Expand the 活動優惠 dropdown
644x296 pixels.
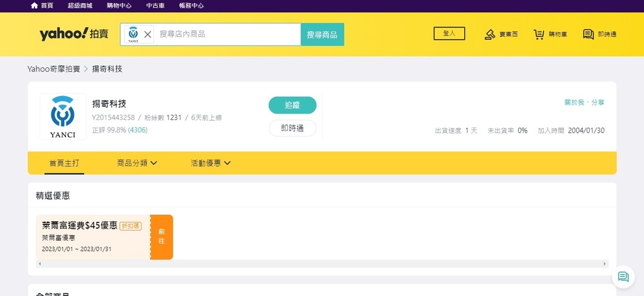211,163
